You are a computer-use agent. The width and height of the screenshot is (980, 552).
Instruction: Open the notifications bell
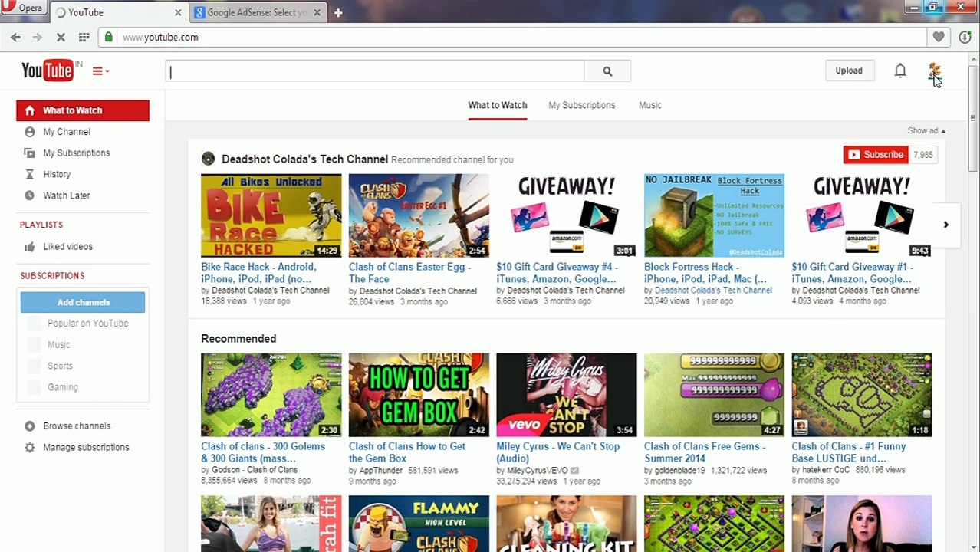pyautogui.click(x=900, y=71)
